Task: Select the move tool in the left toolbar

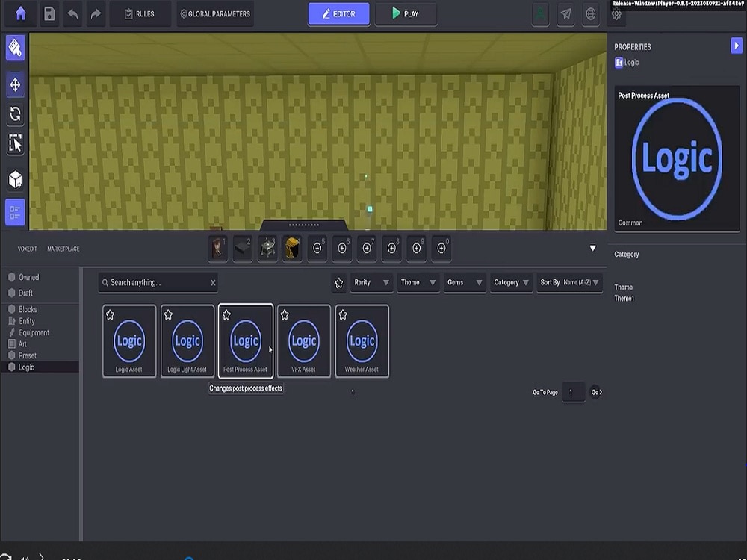Action: (15, 84)
